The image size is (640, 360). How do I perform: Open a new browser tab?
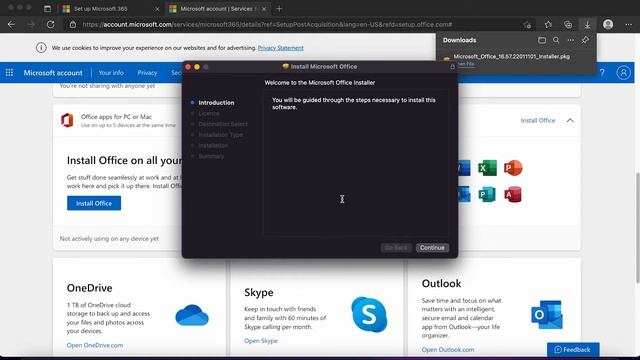(x=279, y=9)
